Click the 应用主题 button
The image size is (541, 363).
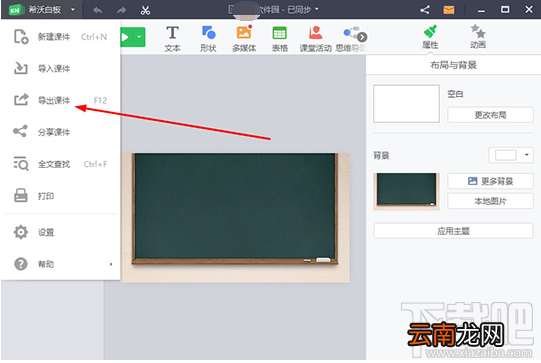coord(453,231)
